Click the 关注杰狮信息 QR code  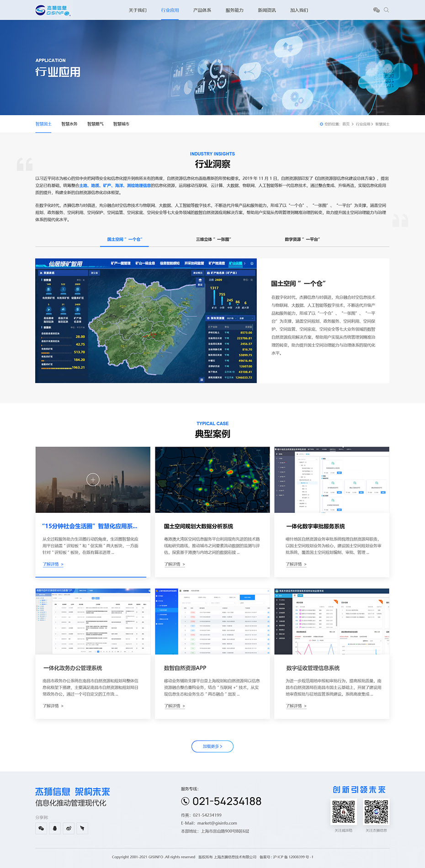point(376,812)
